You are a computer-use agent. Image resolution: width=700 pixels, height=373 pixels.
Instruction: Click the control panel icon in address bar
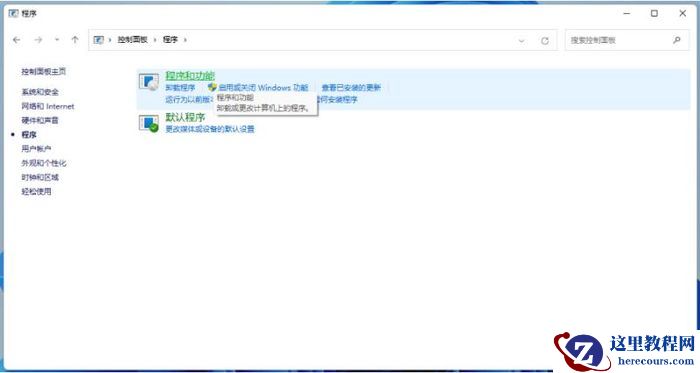click(x=99, y=40)
